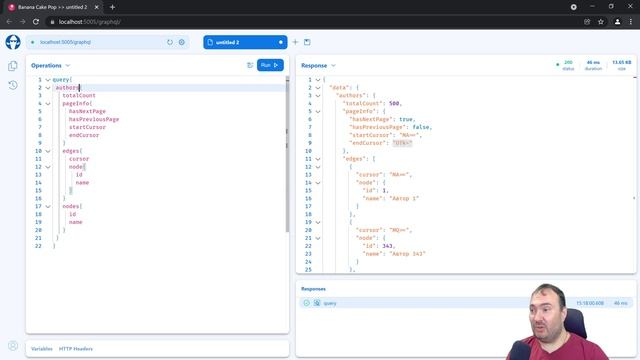
Task: Open the browser three-dot menu
Action: 631,22
